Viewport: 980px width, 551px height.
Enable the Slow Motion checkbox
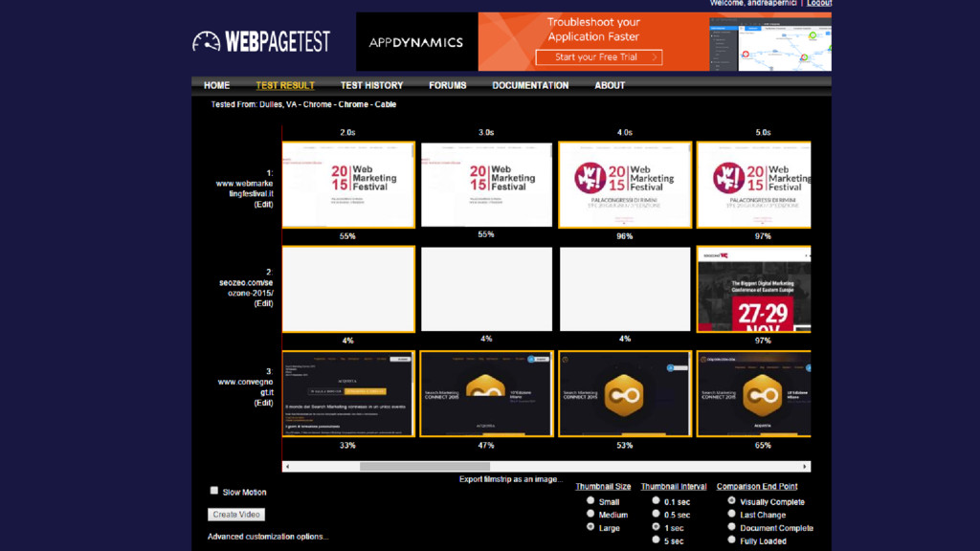[214, 491]
